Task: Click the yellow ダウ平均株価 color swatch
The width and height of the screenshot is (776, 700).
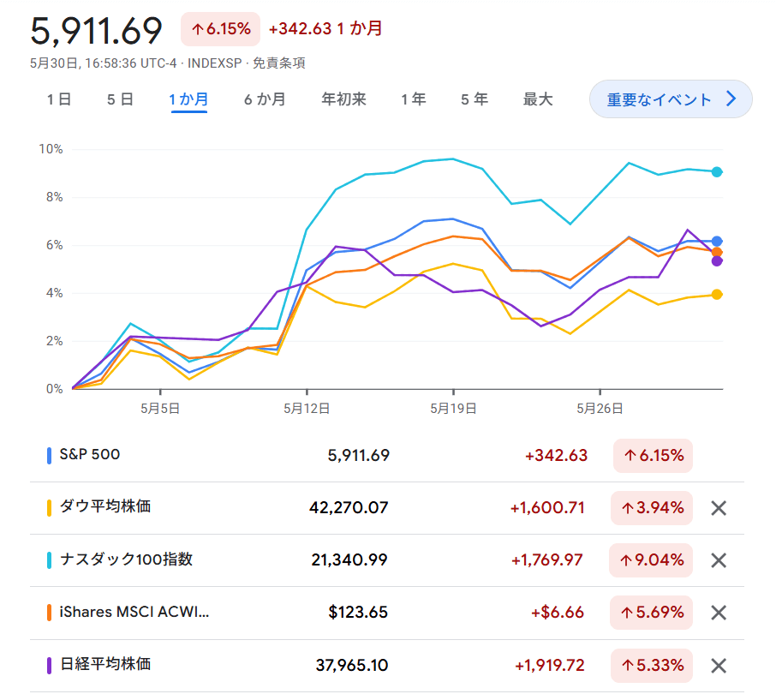Action: [49, 508]
